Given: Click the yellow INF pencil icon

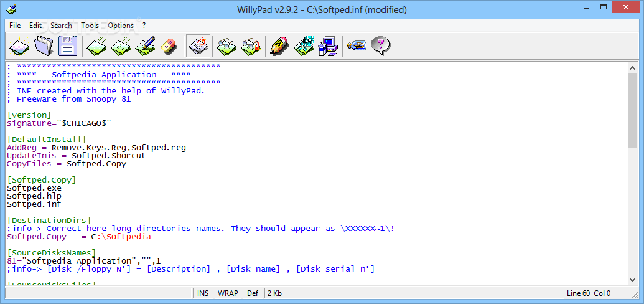Looking at the screenshot, I should 280,45.
